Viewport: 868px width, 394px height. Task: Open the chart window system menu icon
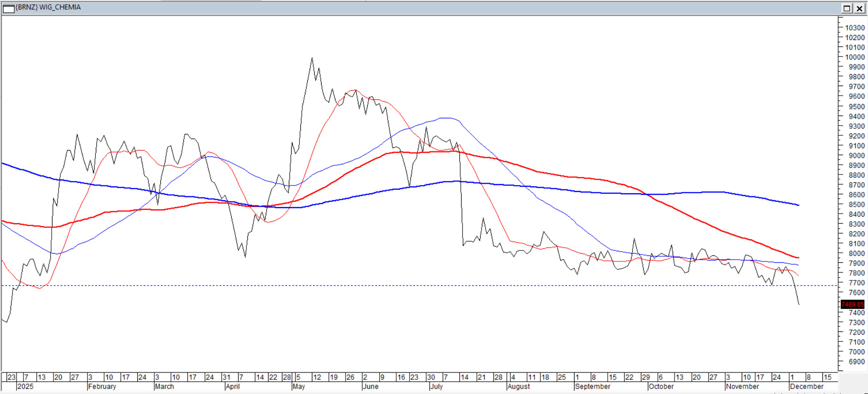pos(8,8)
